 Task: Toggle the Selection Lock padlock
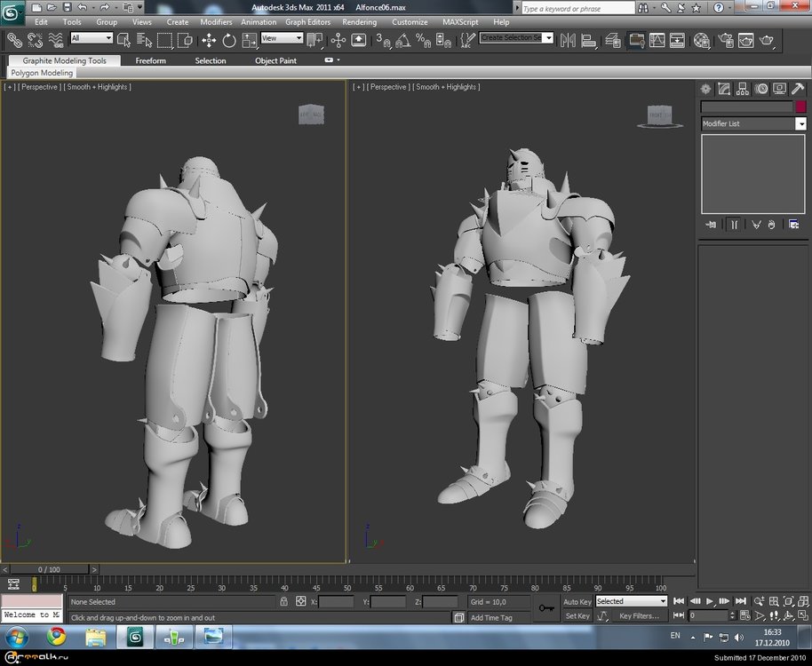[x=283, y=601]
